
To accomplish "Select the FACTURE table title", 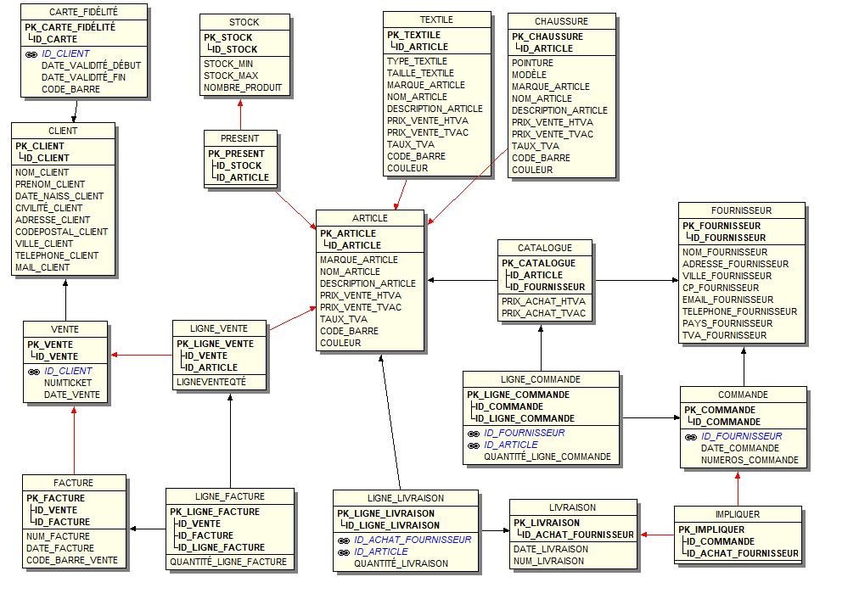I will pyautogui.click(x=74, y=483).
